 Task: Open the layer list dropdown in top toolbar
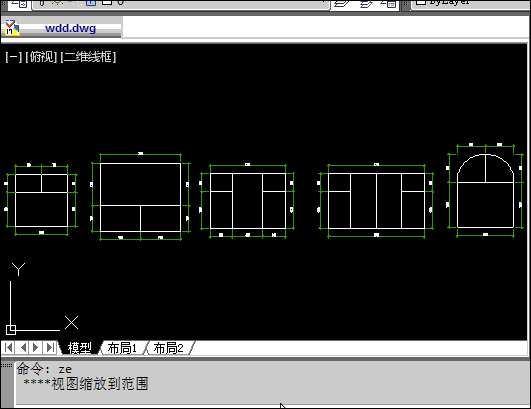coord(181,4)
